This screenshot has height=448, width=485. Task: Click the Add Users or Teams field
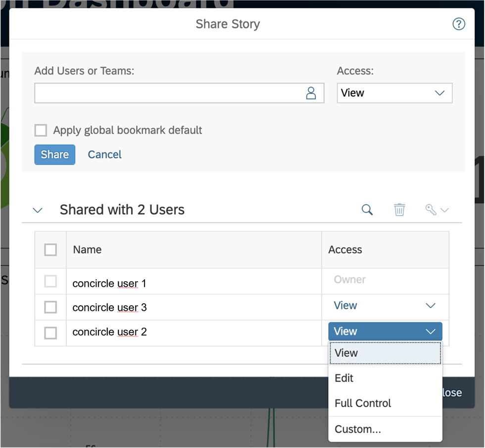tap(168, 93)
